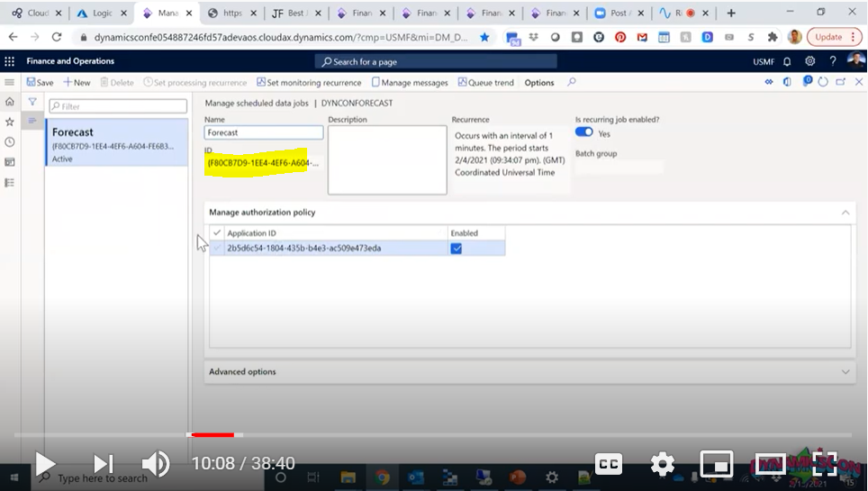Open the app launcher waffle menu
This screenshot has width=868, height=491.
click(9, 61)
